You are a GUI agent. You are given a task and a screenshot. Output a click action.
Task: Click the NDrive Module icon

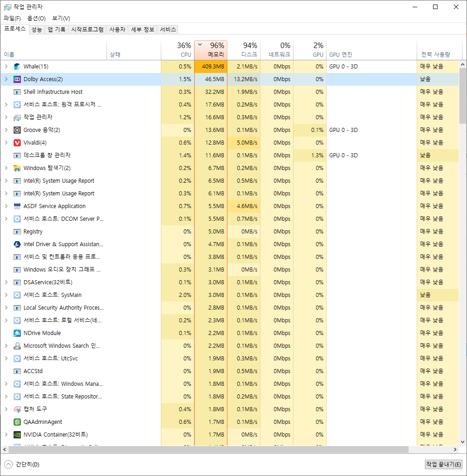(x=17, y=333)
